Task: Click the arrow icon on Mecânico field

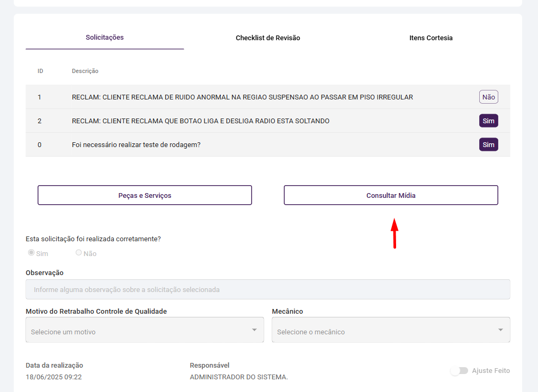Action: coord(500,330)
